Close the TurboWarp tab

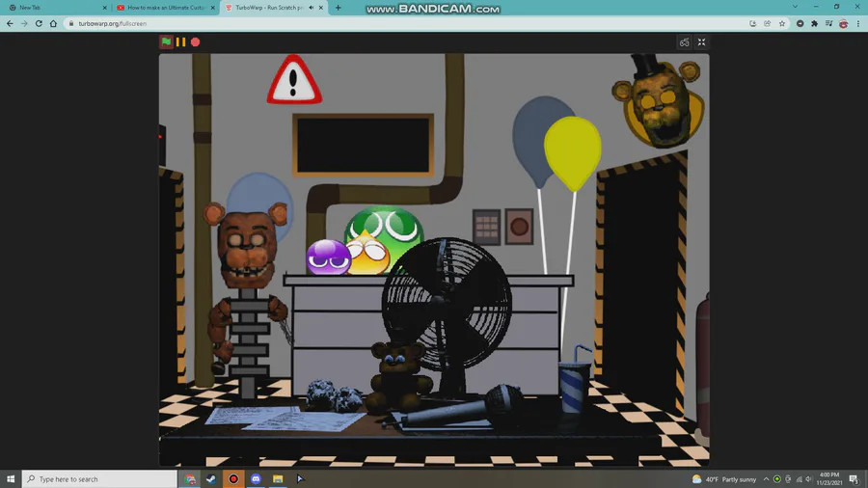click(320, 8)
